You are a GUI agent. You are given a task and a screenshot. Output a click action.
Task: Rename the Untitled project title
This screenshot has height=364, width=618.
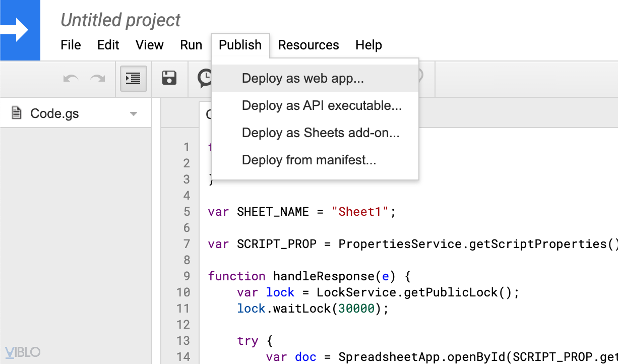tap(120, 20)
